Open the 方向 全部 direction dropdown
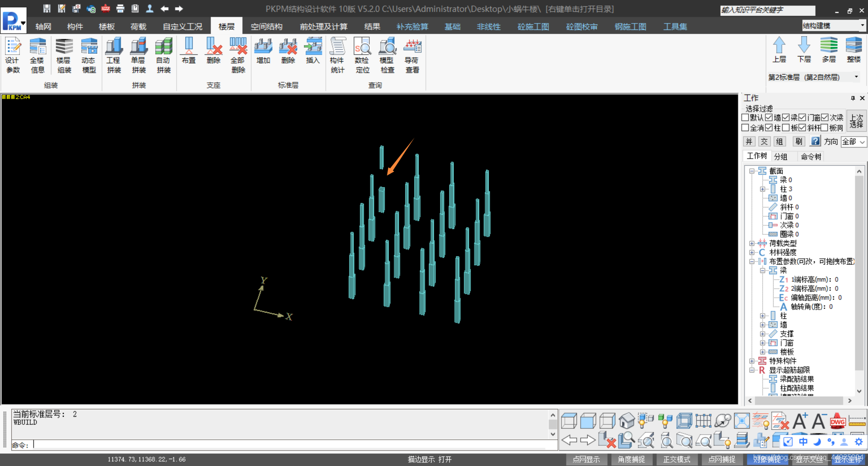This screenshot has width=868, height=466. (x=853, y=142)
